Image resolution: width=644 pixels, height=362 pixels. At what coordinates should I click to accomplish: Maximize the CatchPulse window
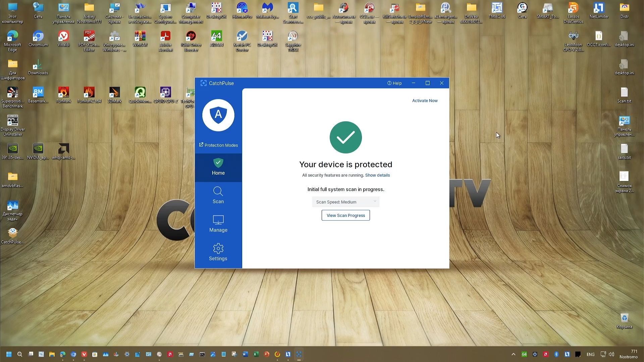pyautogui.click(x=427, y=83)
